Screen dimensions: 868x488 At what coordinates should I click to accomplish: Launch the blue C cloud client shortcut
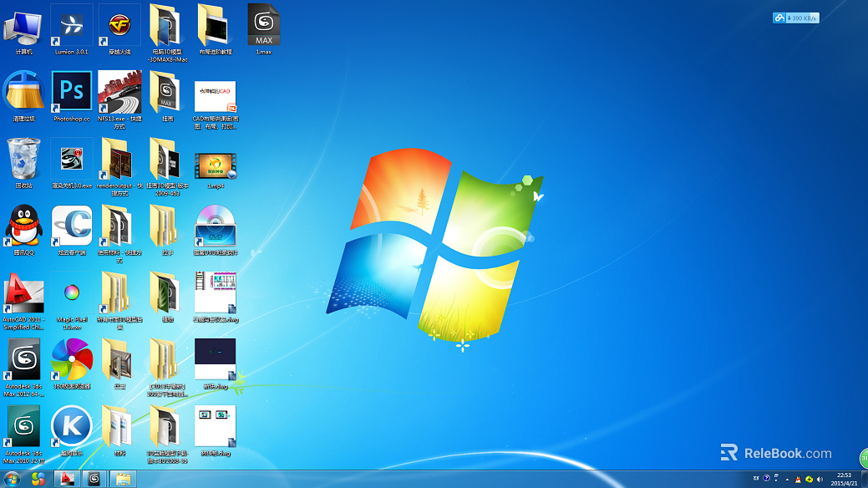click(x=71, y=229)
